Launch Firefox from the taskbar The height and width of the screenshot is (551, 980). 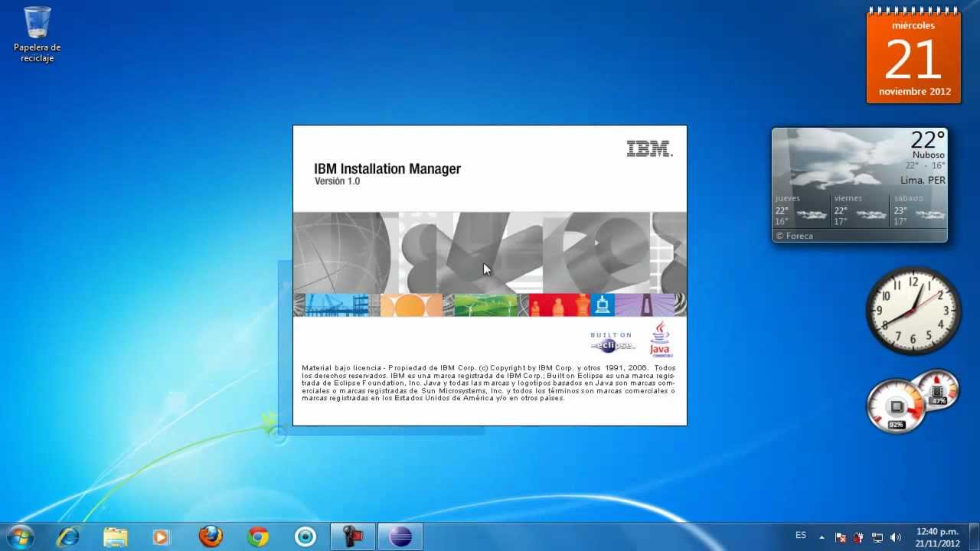[211, 537]
